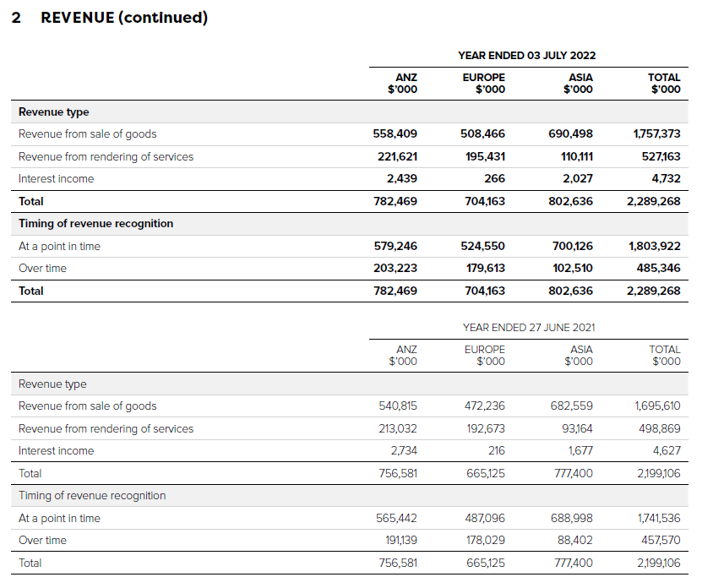Screen dimensions: 713x588
Task: Click Timing of revenue recognition heading
Action: tap(95, 223)
